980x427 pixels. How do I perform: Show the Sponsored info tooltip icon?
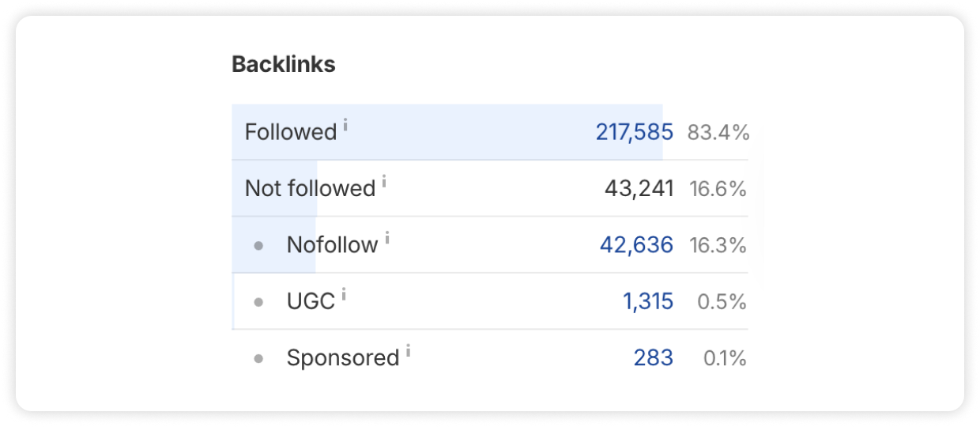tap(408, 351)
